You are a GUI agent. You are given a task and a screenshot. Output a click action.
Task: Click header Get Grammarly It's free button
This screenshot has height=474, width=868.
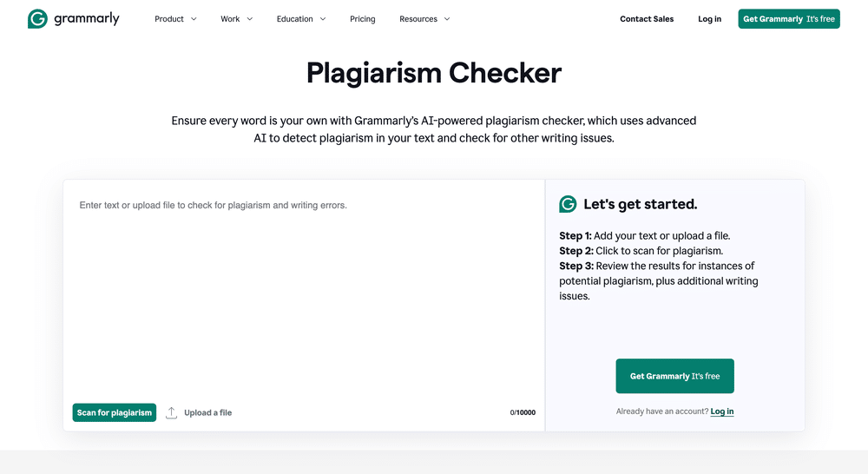(789, 19)
